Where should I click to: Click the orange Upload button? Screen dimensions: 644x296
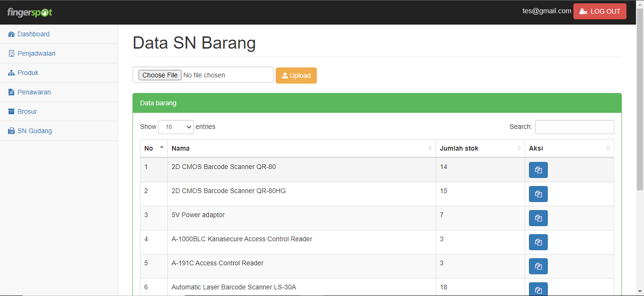[296, 76]
